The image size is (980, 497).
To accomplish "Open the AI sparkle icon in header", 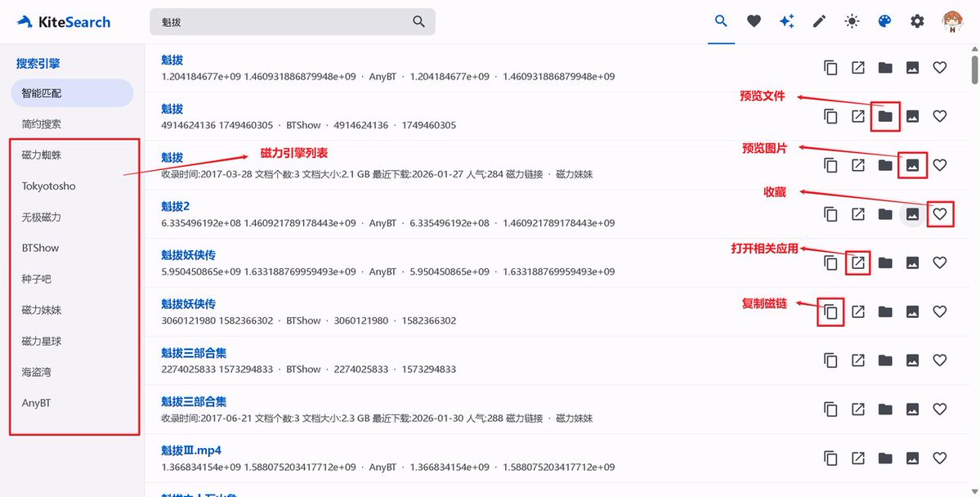I will pyautogui.click(x=786, y=22).
